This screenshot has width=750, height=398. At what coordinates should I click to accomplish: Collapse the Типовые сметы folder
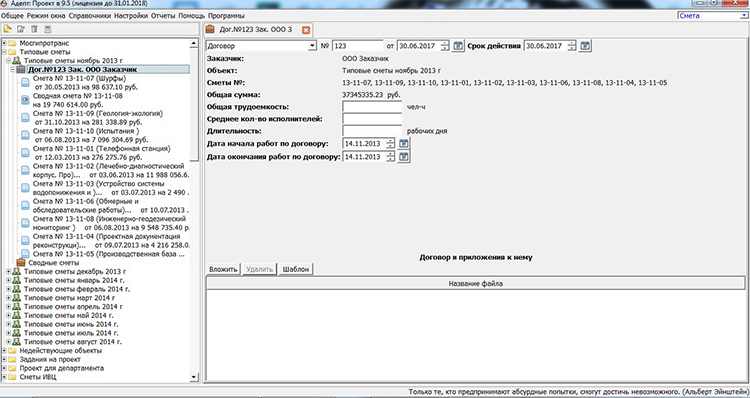pyautogui.click(x=4, y=52)
